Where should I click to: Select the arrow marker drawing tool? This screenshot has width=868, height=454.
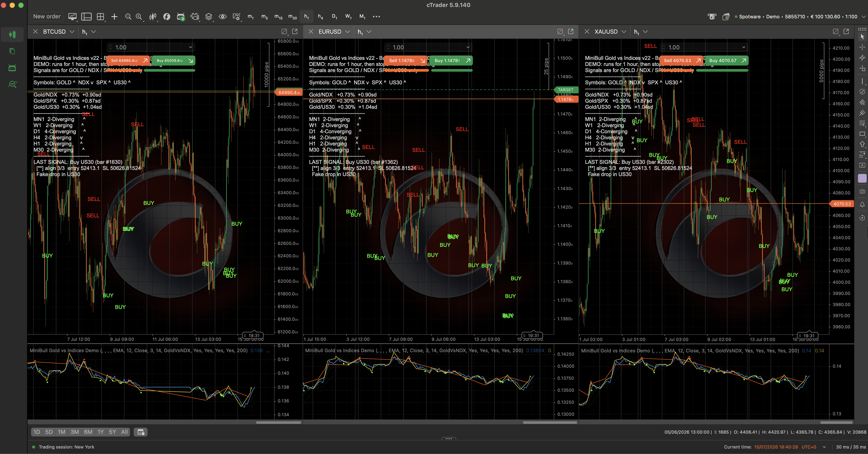pyautogui.click(x=862, y=144)
